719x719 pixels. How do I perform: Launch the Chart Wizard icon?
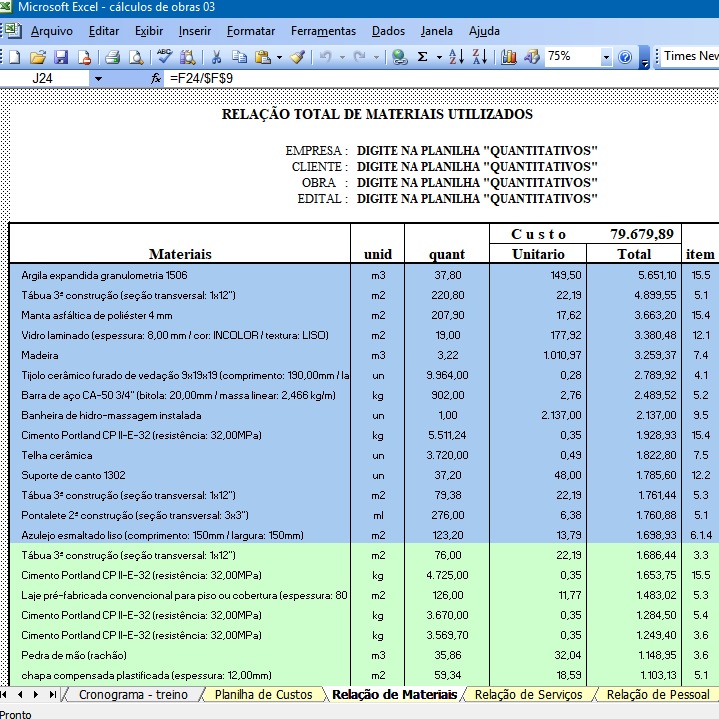click(x=509, y=57)
